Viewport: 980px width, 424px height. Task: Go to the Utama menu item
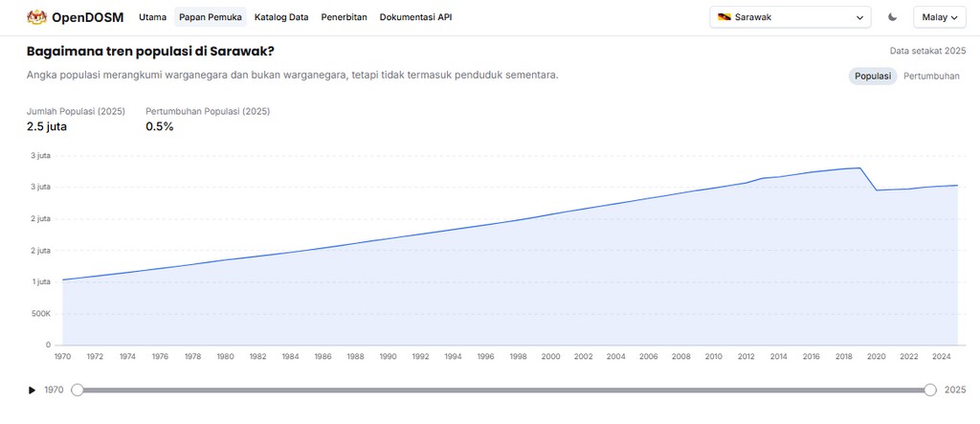click(x=152, y=17)
